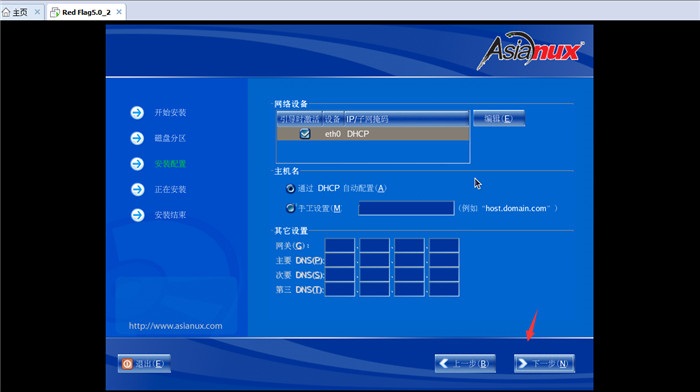Viewport: 700px width, 392px height.
Task: Select the eth0 DHCP device row
Action: (373, 133)
